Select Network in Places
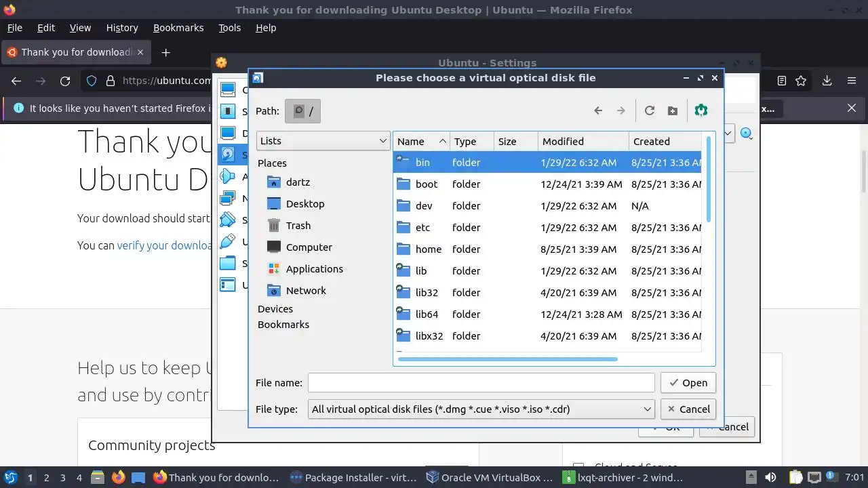This screenshot has width=868, height=488. (306, 291)
